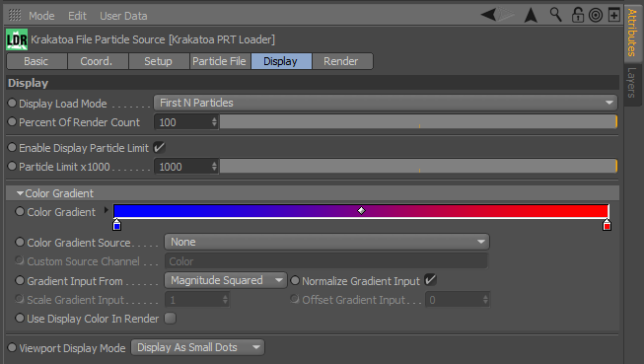644x364 pixels.
Task: Click the Particle Limit value field
Action: 183,167
